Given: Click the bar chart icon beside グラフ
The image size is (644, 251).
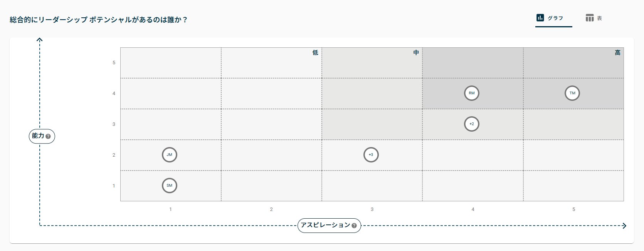Looking at the screenshot, I should tap(540, 17).
